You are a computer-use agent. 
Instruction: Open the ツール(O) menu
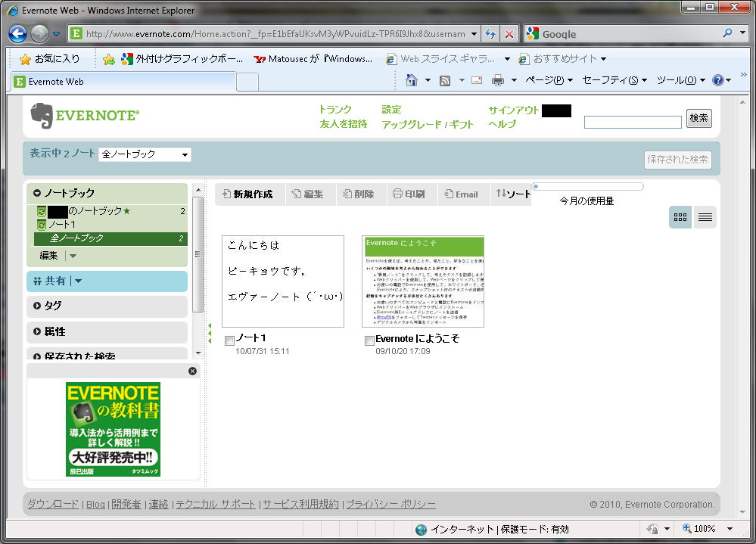coord(681,80)
